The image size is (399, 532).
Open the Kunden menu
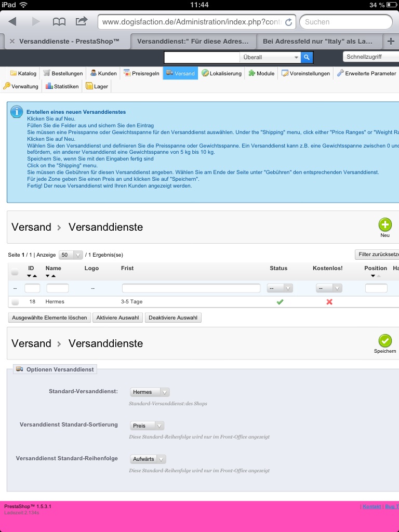click(103, 73)
